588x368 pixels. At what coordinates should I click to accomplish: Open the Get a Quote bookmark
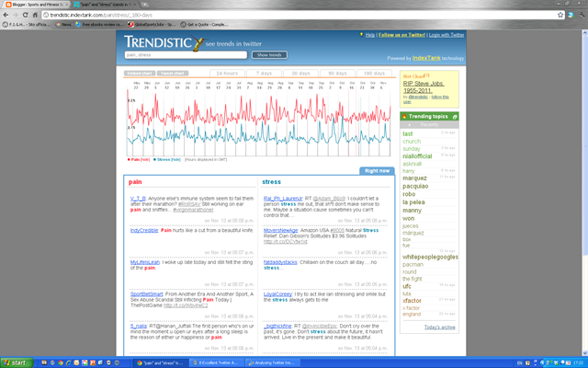204,25
